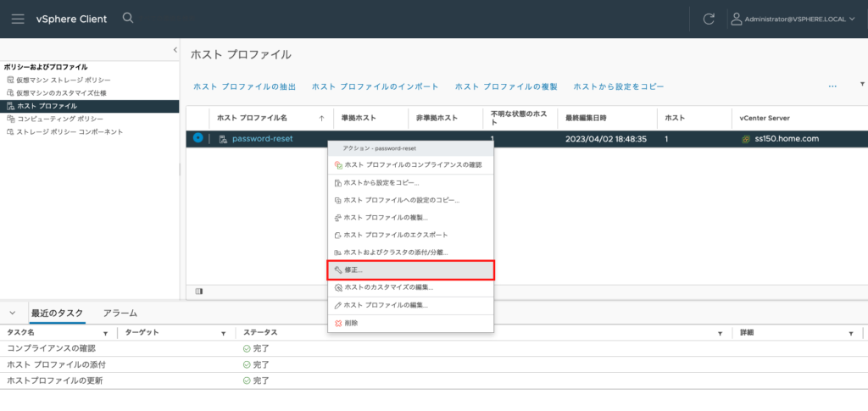Click the pencil icon beside プロファイルの編集
This screenshot has width=868, height=411.
338,305
